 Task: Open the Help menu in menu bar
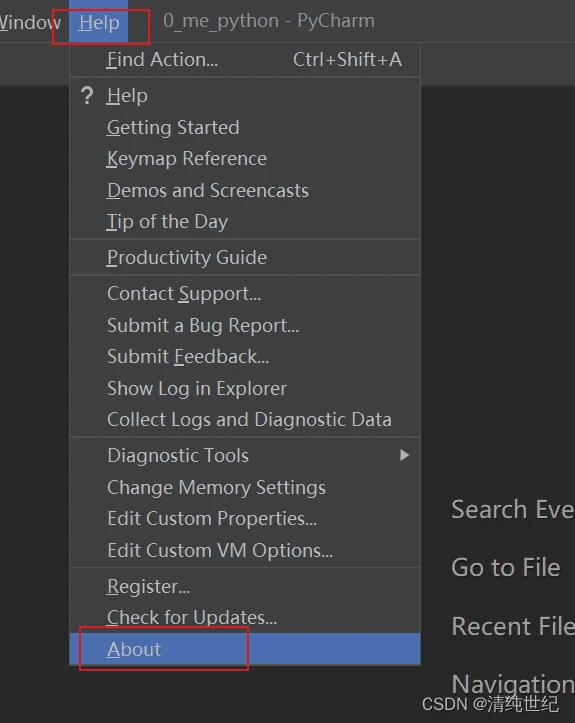pyautogui.click(x=99, y=22)
